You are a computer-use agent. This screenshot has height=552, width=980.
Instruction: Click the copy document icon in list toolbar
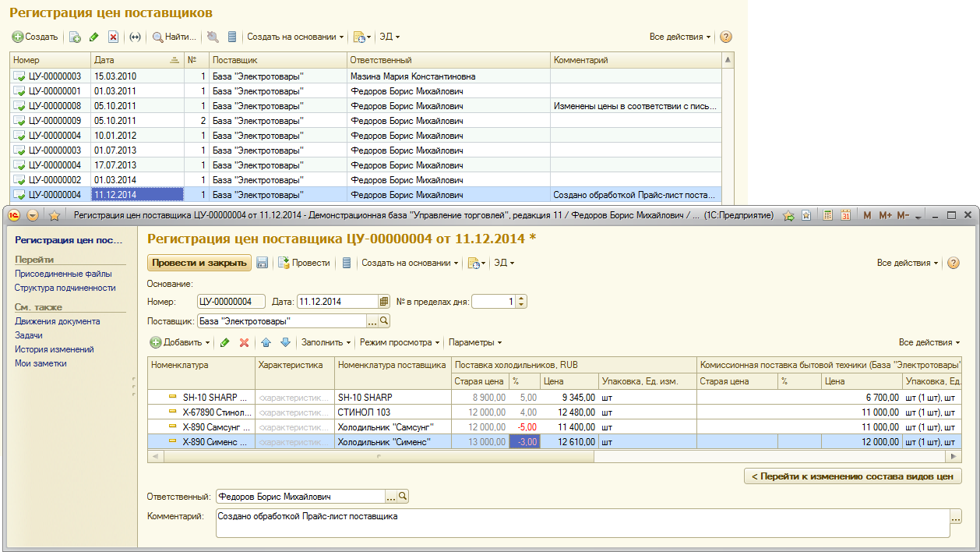[x=75, y=37]
